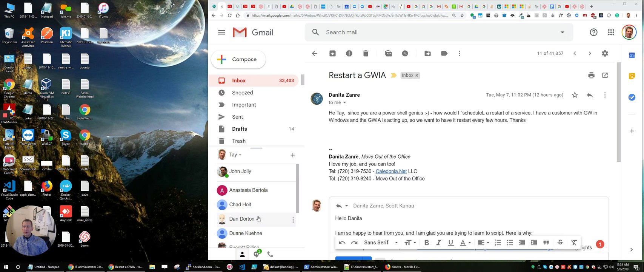Screen dimensions: 644x272
Task: Reply to Danita with the header reply arrow
Action: click(590, 95)
